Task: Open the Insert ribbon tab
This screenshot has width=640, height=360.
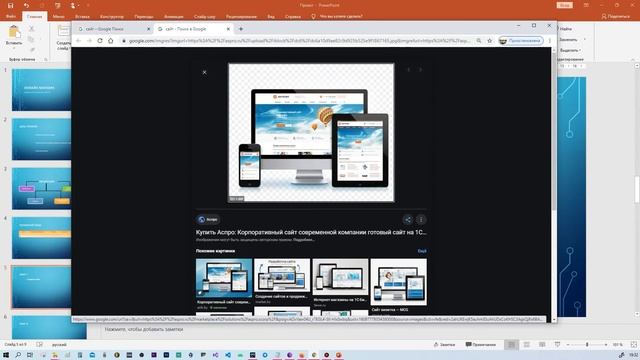Action: 82,17
